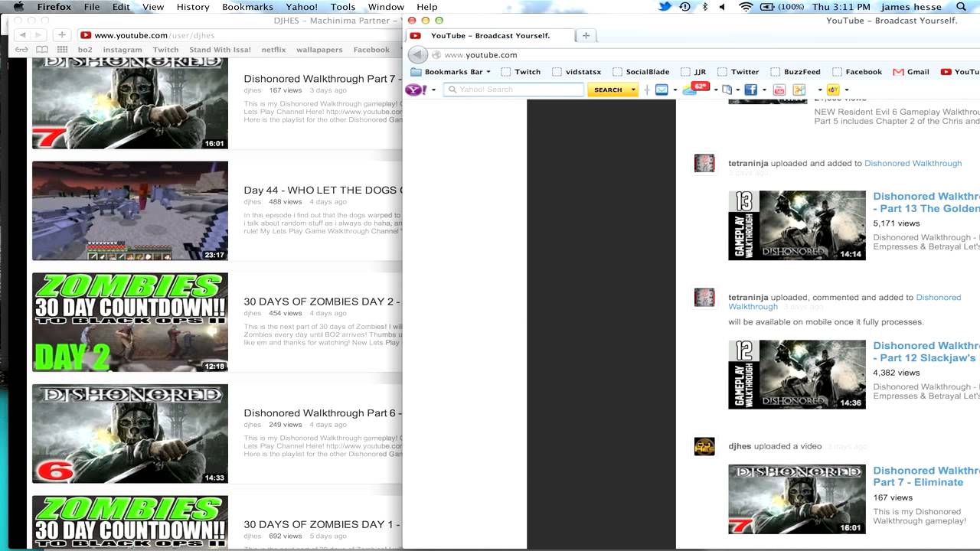Open Dishonored Part 12 thumbnail

click(797, 375)
